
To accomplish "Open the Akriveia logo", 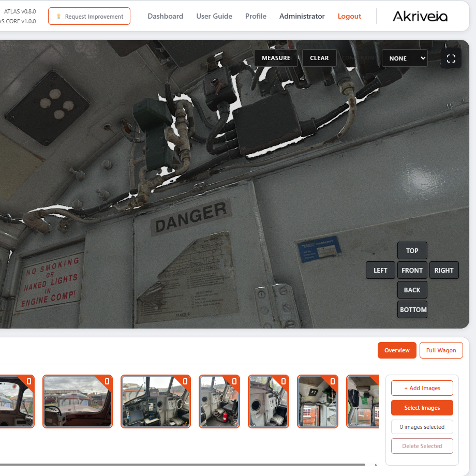I will tap(420, 17).
